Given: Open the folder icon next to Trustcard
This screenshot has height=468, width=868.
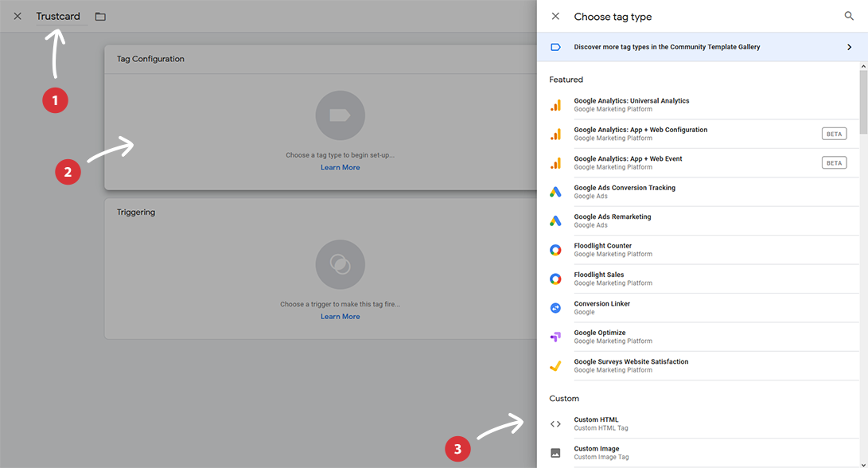Looking at the screenshot, I should (100, 17).
